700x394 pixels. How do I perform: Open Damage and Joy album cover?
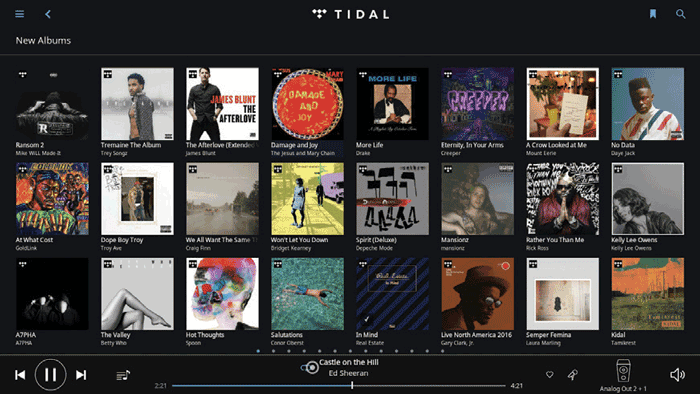pos(308,104)
